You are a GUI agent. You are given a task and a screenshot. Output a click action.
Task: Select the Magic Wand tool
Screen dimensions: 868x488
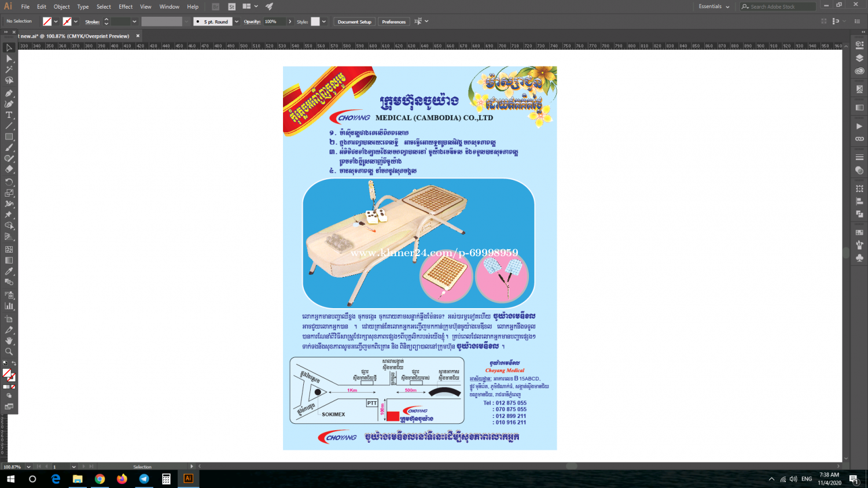pos(9,69)
